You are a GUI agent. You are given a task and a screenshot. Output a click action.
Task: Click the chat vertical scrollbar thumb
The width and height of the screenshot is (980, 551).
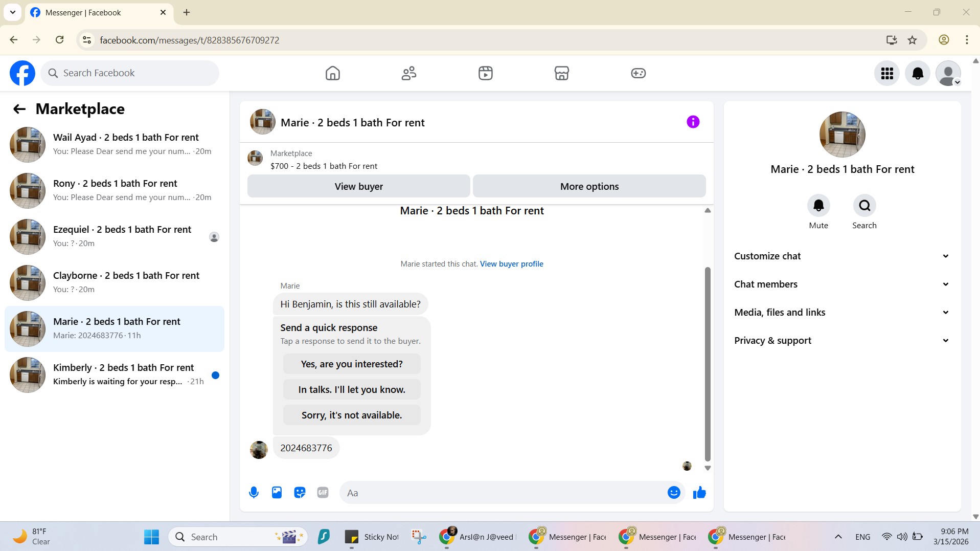tap(708, 364)
